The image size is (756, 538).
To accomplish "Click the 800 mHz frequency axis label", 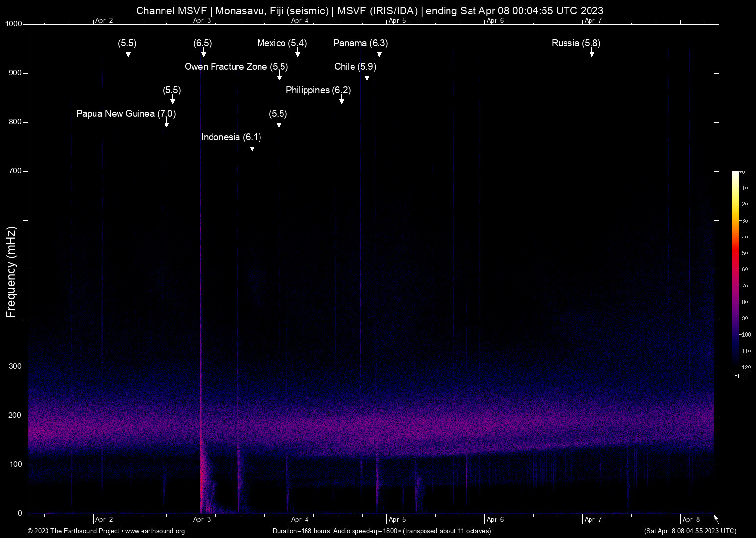I will pos(15,122).
